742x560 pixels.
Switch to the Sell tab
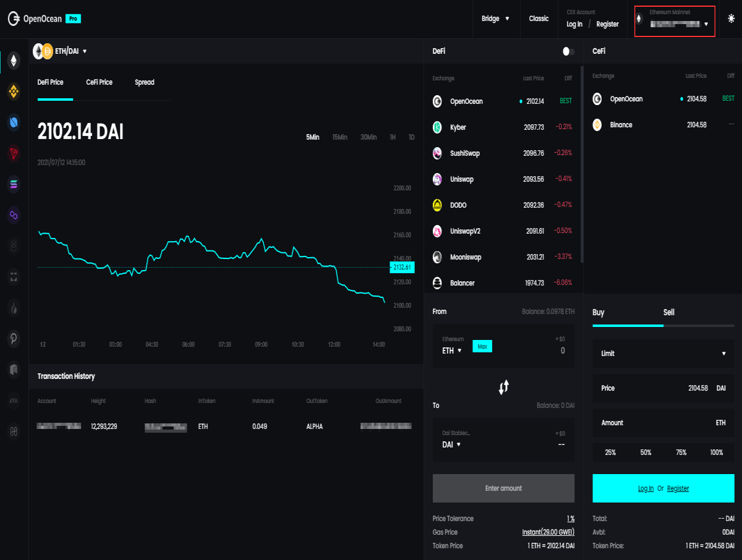669,312
